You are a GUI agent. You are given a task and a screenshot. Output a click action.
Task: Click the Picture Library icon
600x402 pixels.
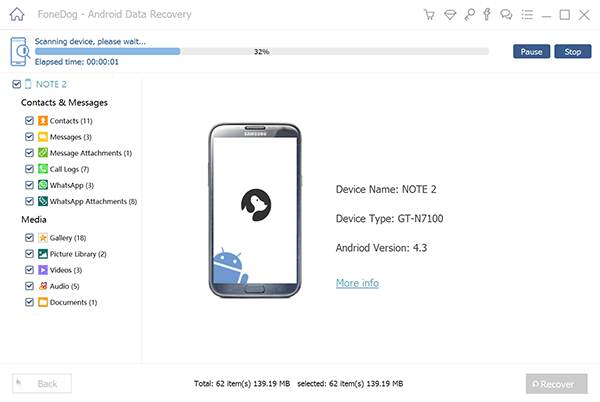pos(43,254)
